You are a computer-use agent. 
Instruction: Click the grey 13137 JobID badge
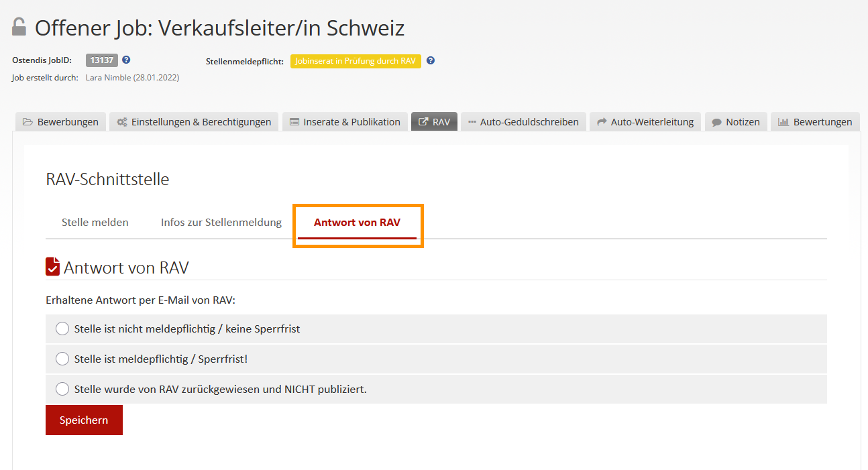coord(102,60)
